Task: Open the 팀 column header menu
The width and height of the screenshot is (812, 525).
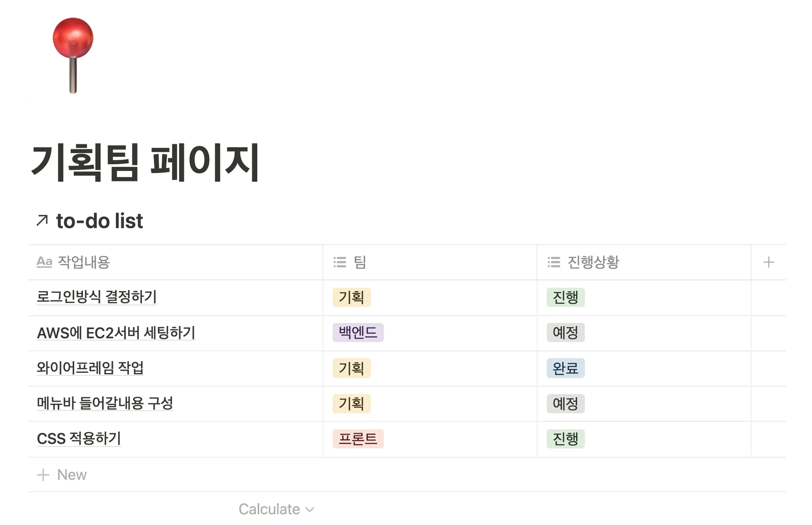Action: [430, 262]
